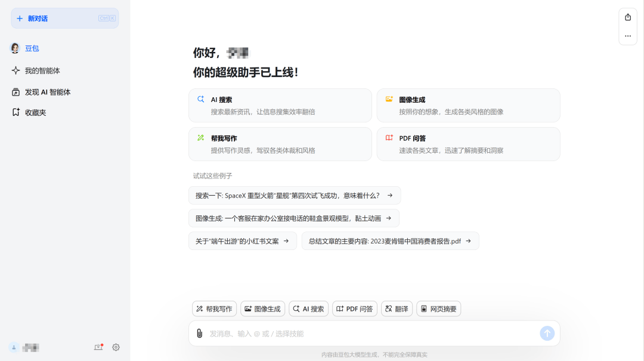Image resolution: width=644 pixels, height=361 pixels.
Task: Click the blue send arrow button
Action: (547, 333)
